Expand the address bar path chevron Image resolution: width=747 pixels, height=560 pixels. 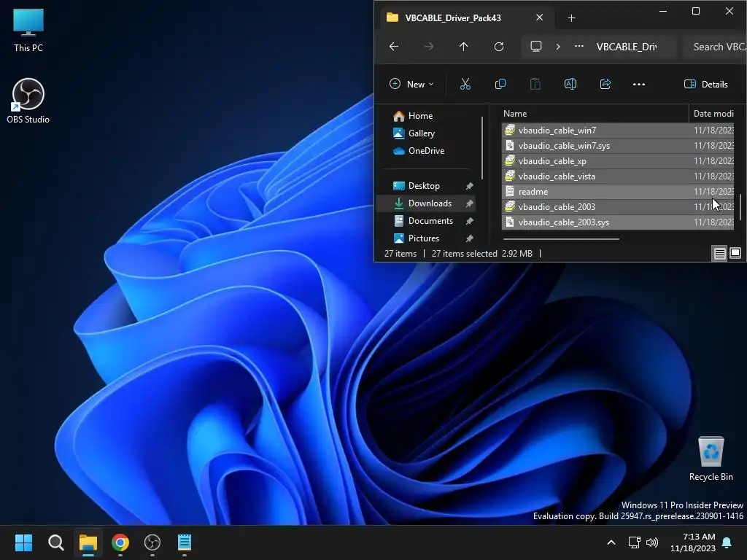tap(558, 47)
